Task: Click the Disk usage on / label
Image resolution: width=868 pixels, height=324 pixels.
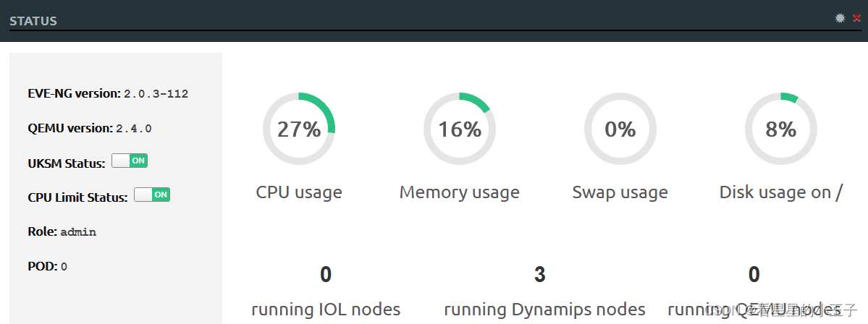Action: point(781,192)
